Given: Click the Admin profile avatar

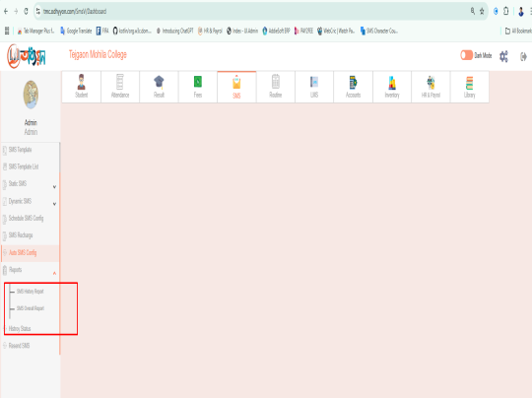Looking at the screenshot, I should (31, 95).
